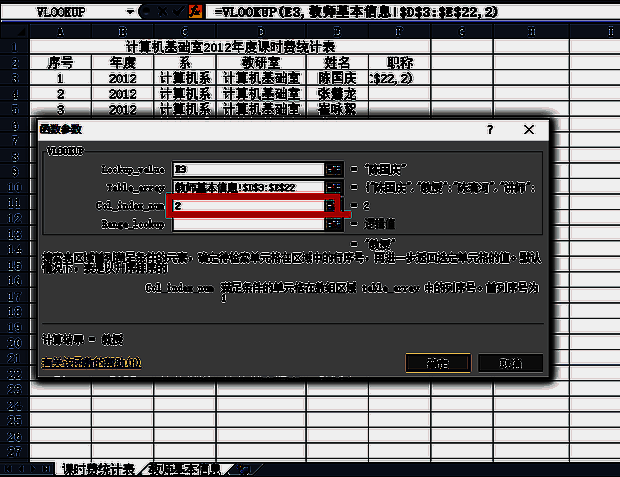Image resolution: width=620 pixels, height=477 pixels.
Task: Go to next sheet navigation arrow
Action: click(x=34, y=469)
